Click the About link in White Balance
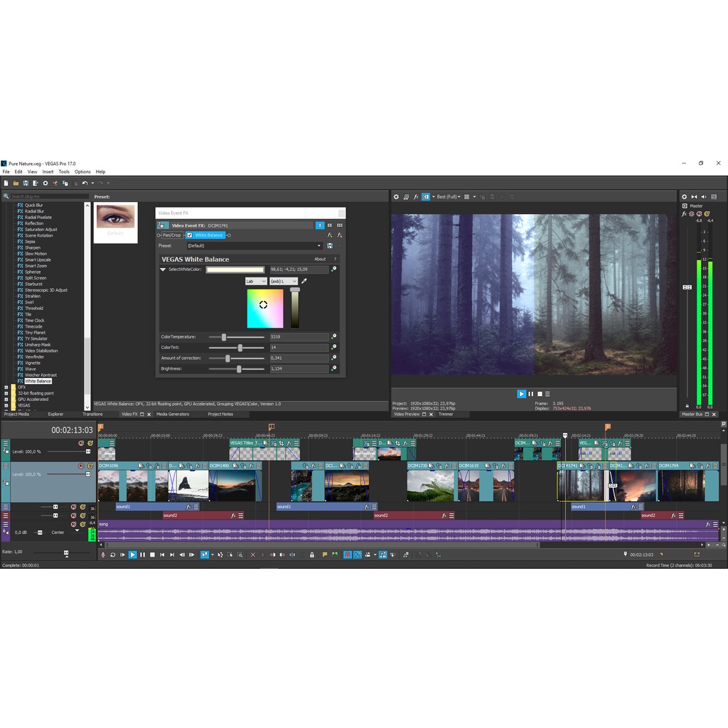This screenshot has height=728, width=728. pyautogui.click(x=320, y=259)
